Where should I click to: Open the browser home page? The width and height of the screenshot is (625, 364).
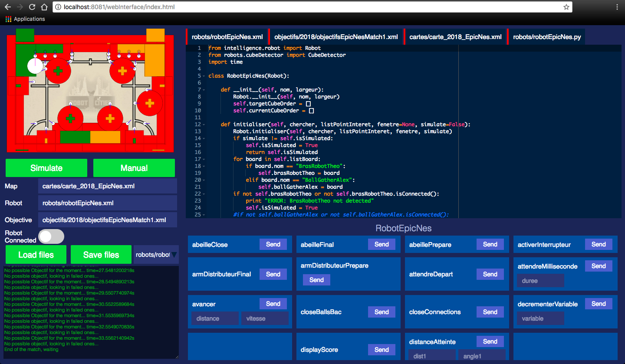[44, 7]
